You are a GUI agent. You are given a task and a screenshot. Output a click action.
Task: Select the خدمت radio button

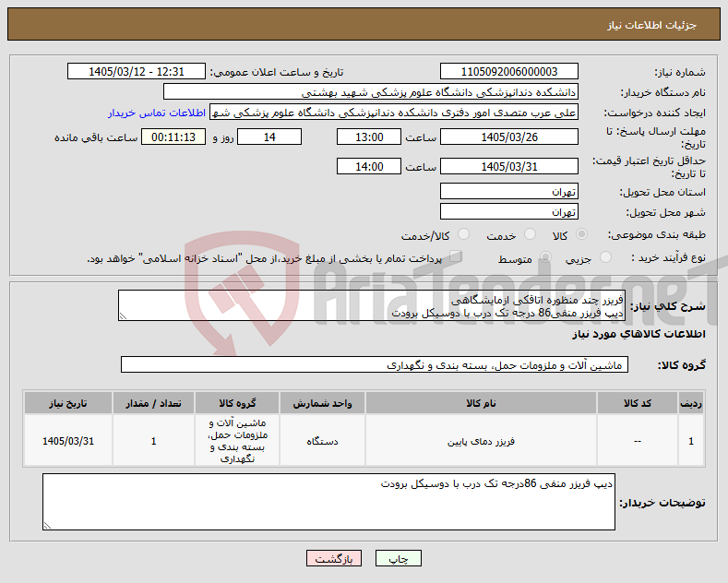coord(530,234)
